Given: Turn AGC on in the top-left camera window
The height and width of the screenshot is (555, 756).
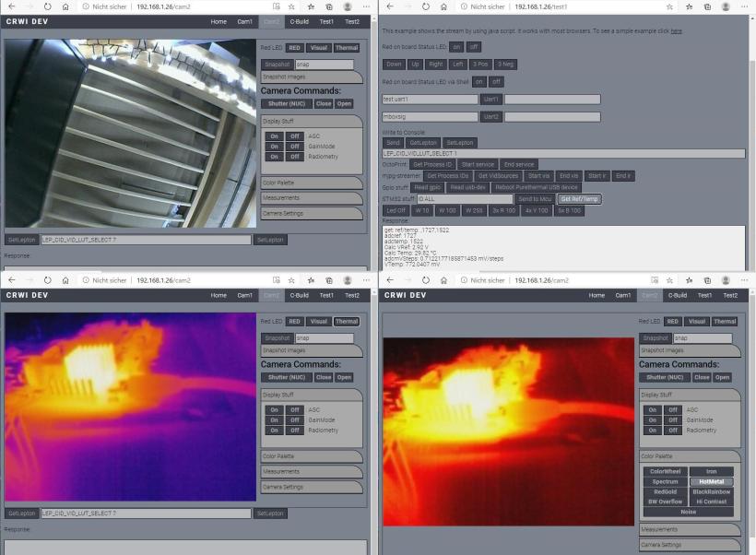Looking at the screenshot, I should [274, 136].
